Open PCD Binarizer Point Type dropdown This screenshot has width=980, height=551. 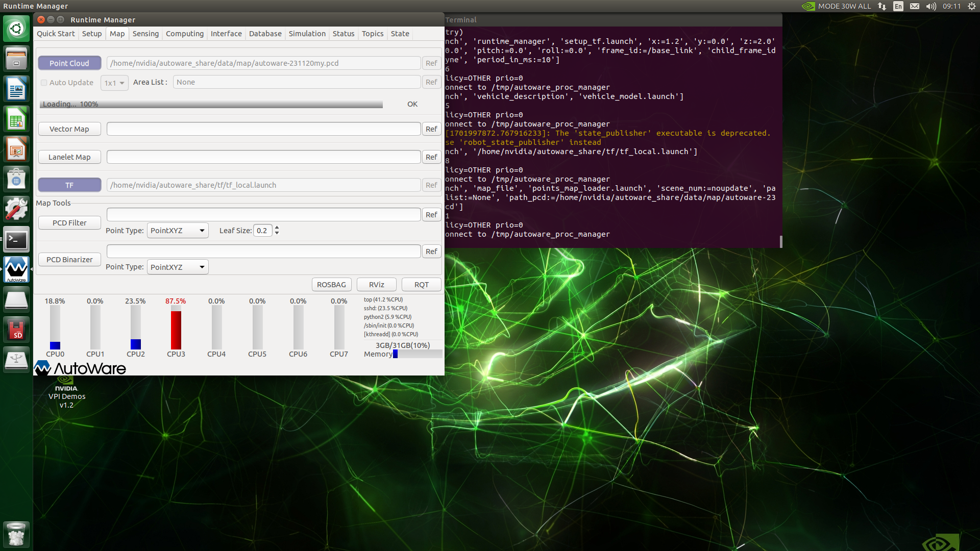(178, 267)
